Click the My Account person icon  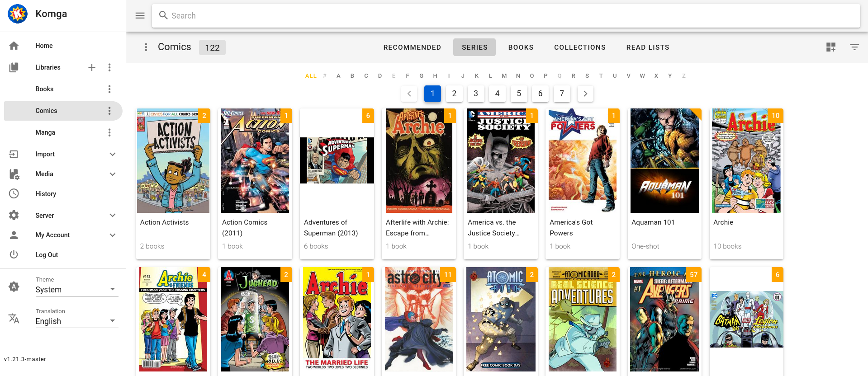[x=14, y=235]
